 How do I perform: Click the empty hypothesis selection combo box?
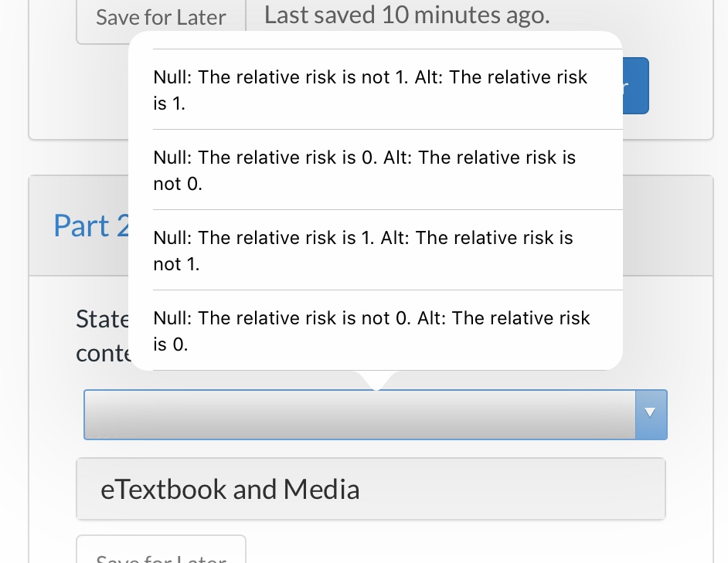pyautogui.click(x=359, y=415)
